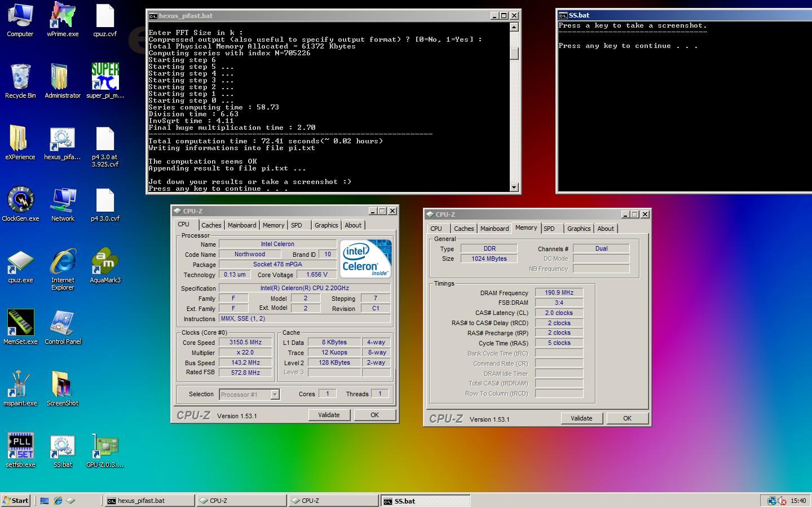Launch the AquaMark3 benchmark icon
The height and width of the screenshot is (508, 812).
click(x=105, y=266)
